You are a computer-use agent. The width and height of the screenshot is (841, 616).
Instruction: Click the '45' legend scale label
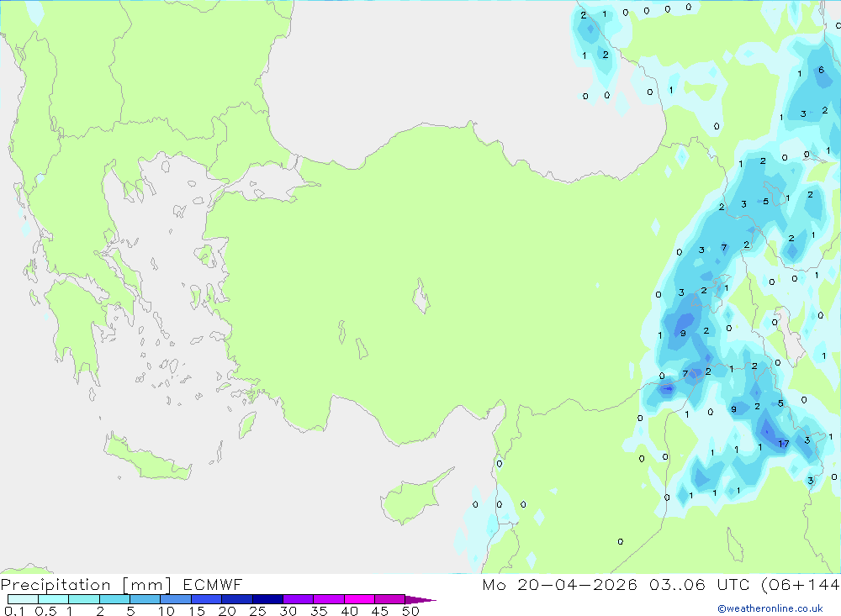point(380,611)
